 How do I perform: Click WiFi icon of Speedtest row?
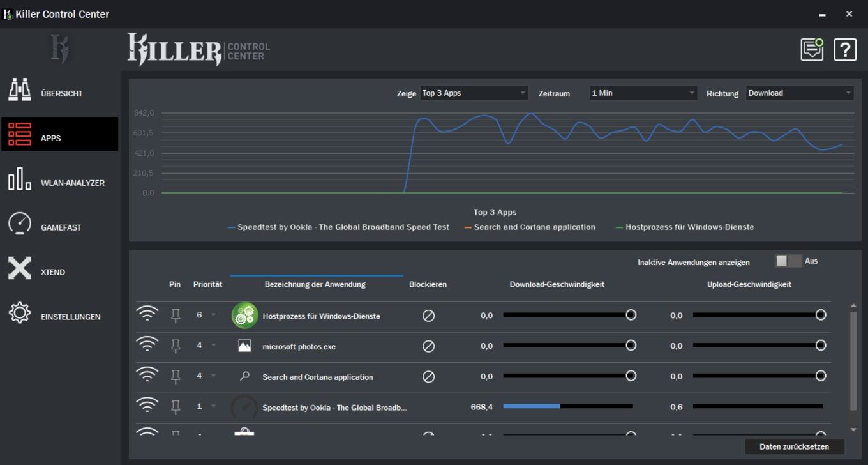coord(147,405)
